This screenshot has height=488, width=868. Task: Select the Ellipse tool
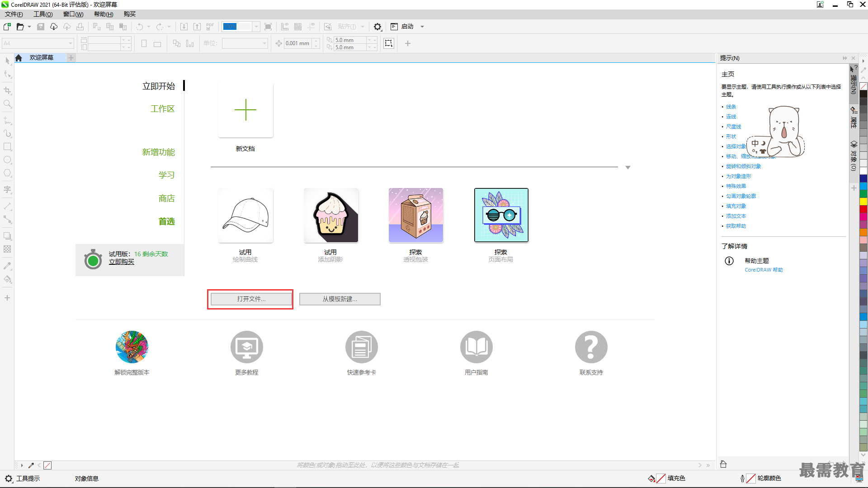[x=8, y=160]
